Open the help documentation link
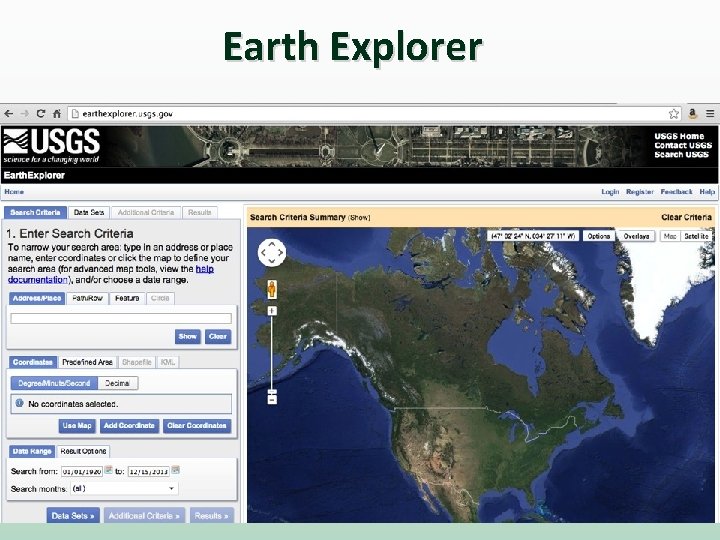This screenshot has height=540, width=720. coord(111,274)
